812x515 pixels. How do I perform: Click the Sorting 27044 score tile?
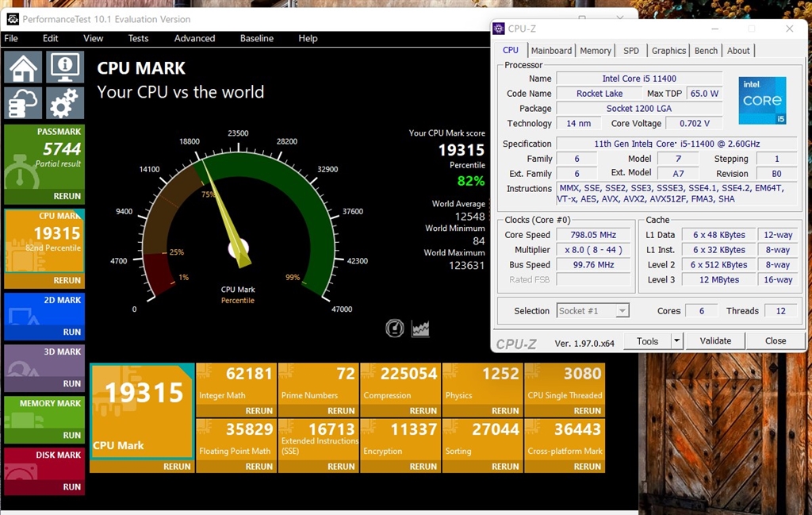pyautogui.click(x=482, y=440)
